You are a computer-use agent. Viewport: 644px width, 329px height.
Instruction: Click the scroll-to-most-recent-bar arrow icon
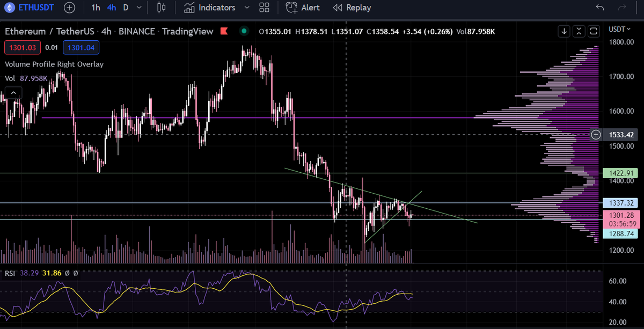(564, 31)
